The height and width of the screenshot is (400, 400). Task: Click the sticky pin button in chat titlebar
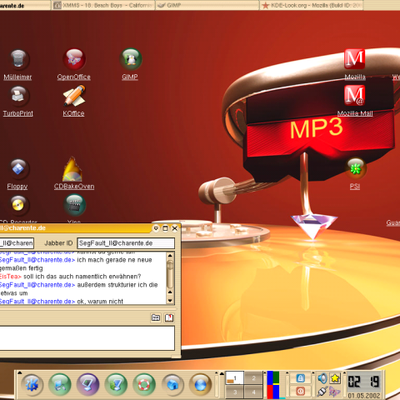pos(156,228)
